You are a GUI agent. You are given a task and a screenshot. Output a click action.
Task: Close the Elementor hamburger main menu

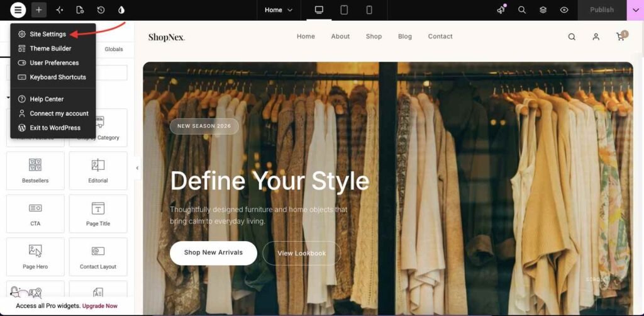18,10
